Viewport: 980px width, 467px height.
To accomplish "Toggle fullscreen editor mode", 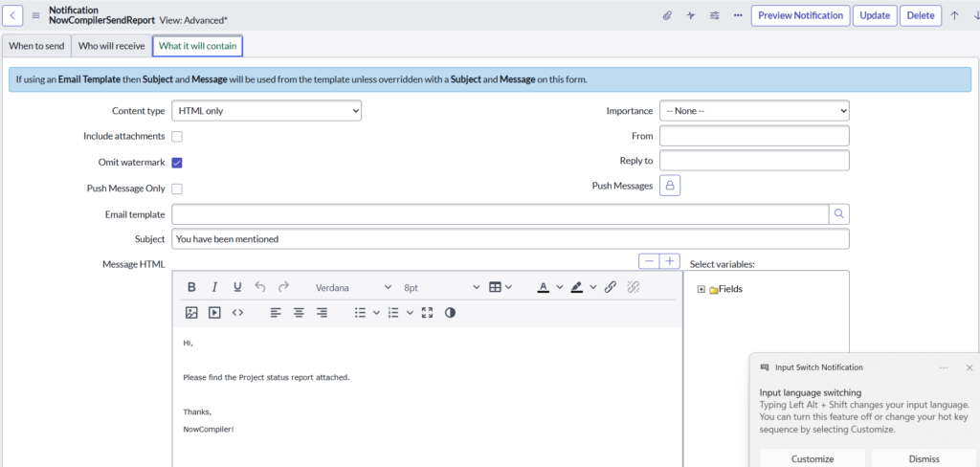I will coord(427,313).
